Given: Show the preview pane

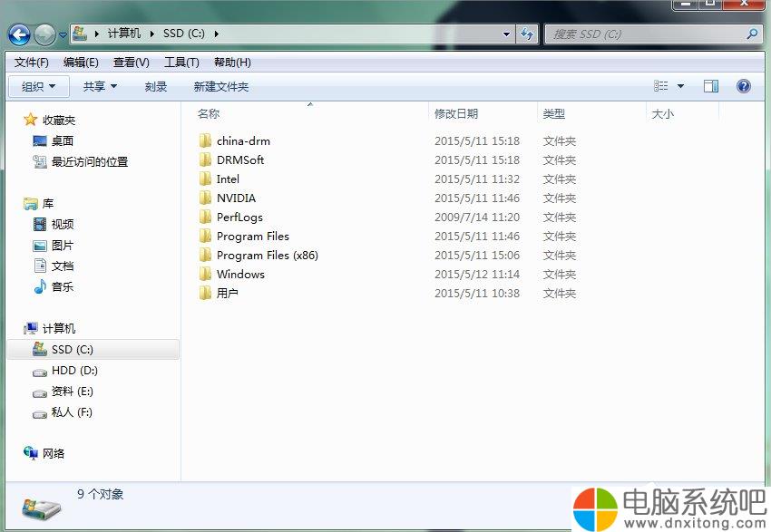Looking at the screenshot, I should click(x=711, y=86).
